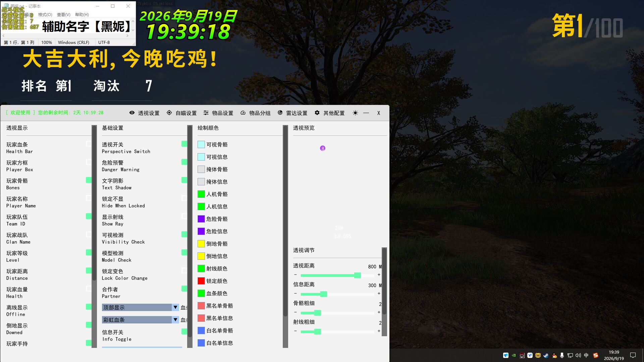Screen dimensions: 644x362
Task: Disable the 玩家骨骼 Bones checkbox
Action: [x=89, y=180]
